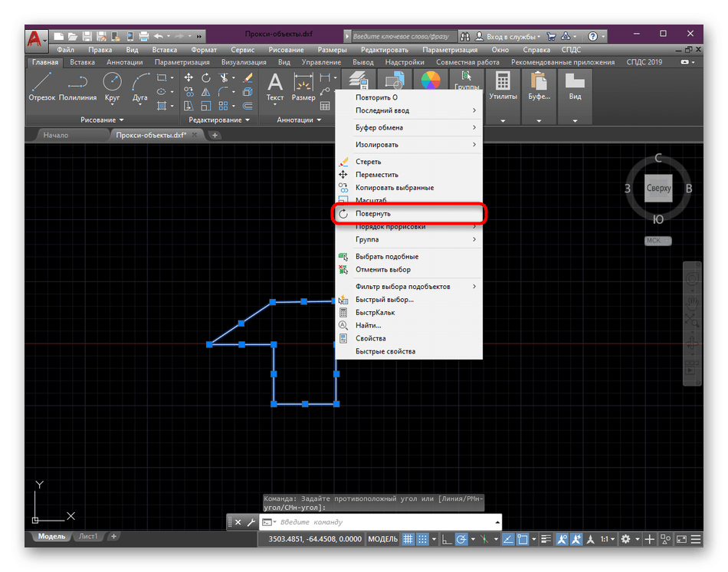Expand the Аннотации panel dropdown

point(299,120)
